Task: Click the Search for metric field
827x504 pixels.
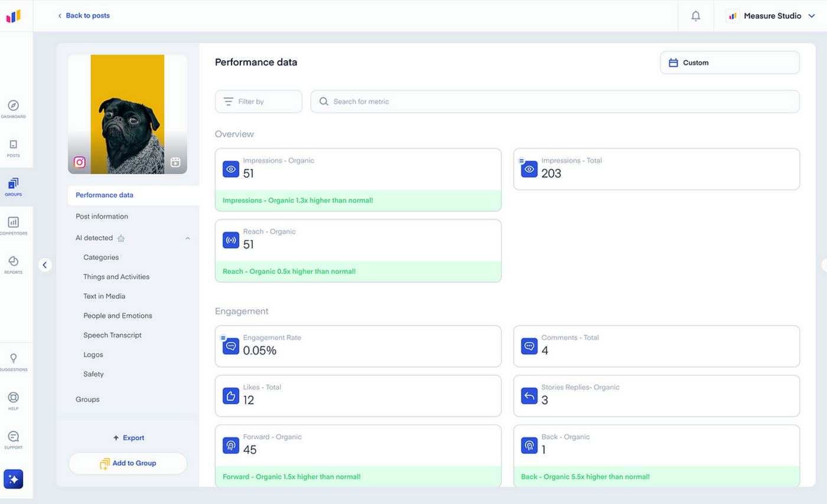Action: pos(555,102)
